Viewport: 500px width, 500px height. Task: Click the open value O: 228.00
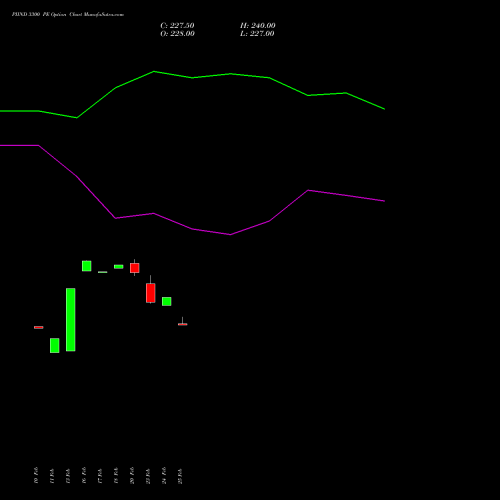click(x=177, y=34)
